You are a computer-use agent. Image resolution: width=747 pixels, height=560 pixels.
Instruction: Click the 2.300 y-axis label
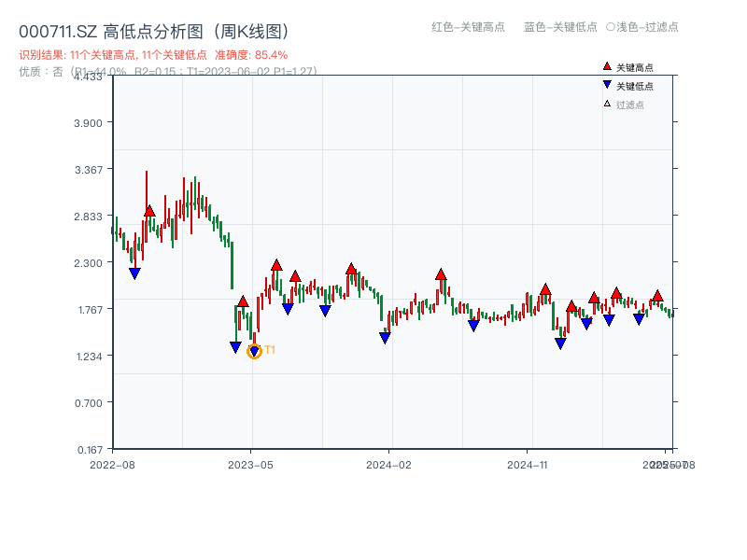tap(88, 263)
